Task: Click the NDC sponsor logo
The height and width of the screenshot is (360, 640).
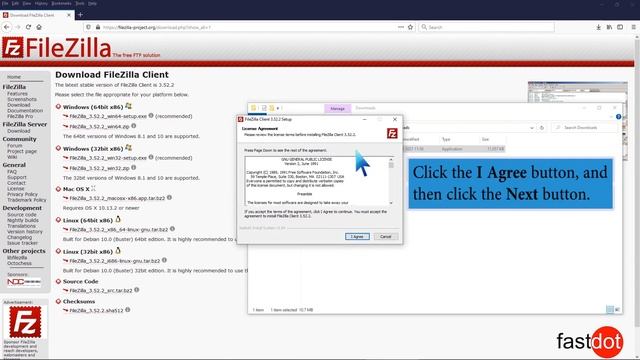Action: (24, 282)
